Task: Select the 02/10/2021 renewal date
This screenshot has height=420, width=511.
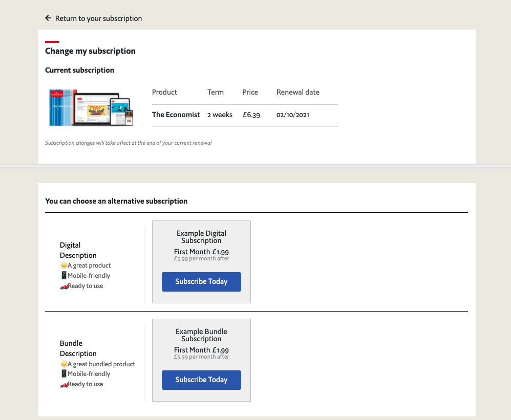Action: pos(293,115)
